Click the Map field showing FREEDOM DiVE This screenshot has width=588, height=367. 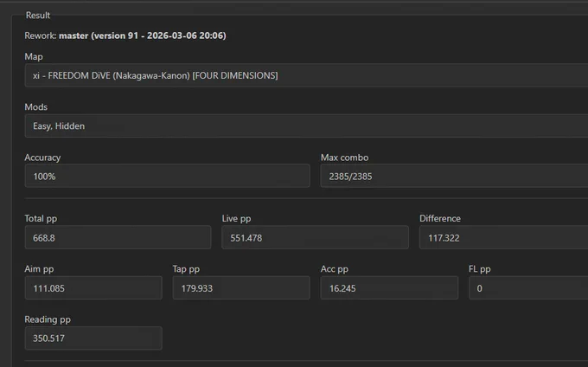(x=306, y=75)
